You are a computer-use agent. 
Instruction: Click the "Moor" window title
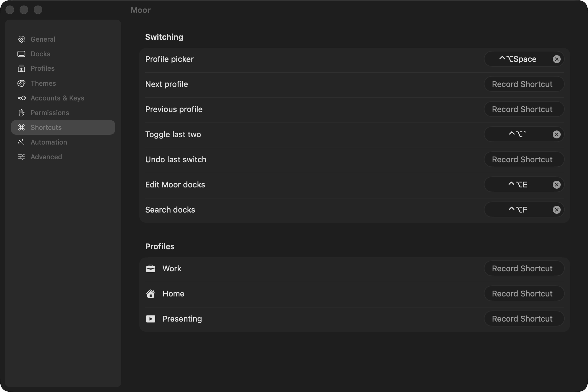tap(141, 10)
